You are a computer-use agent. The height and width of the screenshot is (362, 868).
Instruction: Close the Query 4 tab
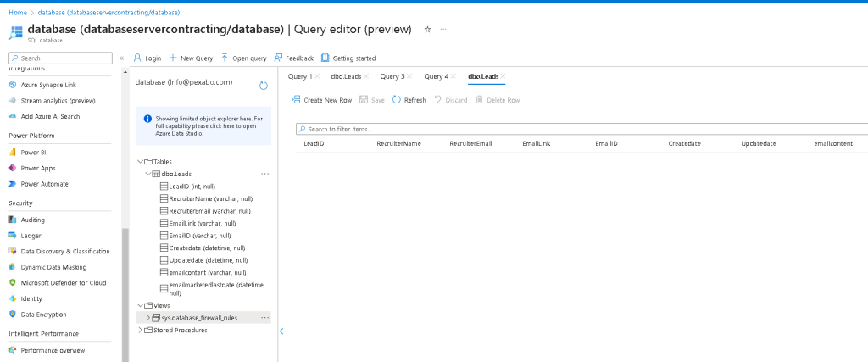click(x=453, y=76)
